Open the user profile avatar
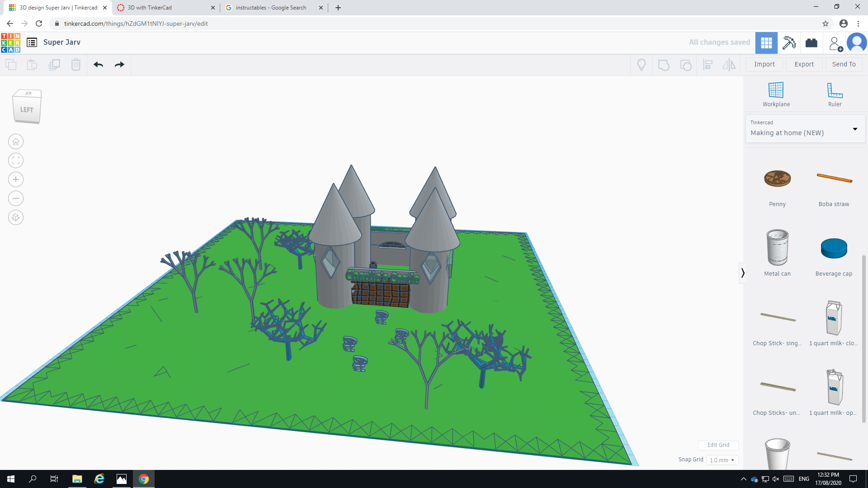The width and height of the screenshot is (868, 488). tap(857, 43)
